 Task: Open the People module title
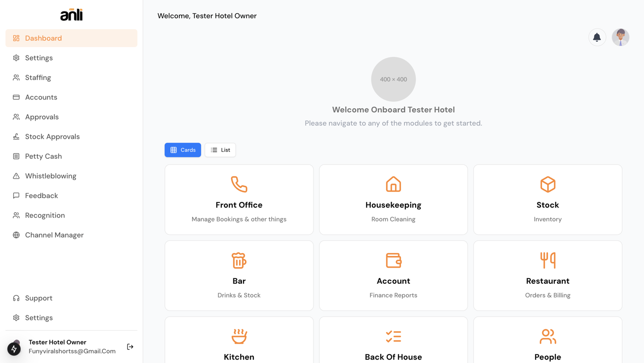point(548,357)
